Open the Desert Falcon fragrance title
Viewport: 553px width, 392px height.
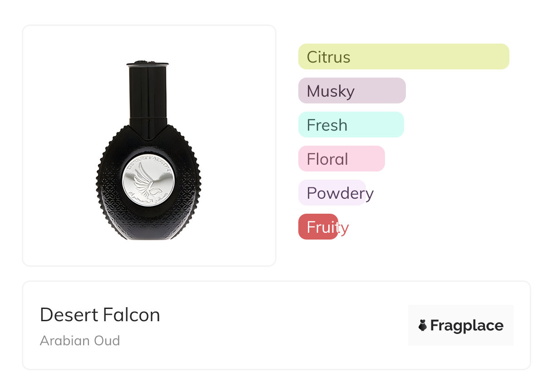pos(100,315)
